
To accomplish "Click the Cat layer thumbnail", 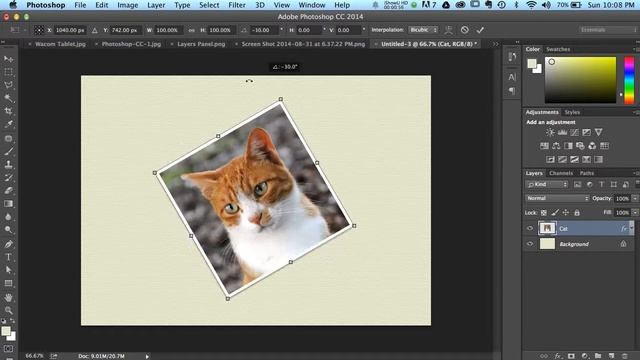I will (547, 228).
